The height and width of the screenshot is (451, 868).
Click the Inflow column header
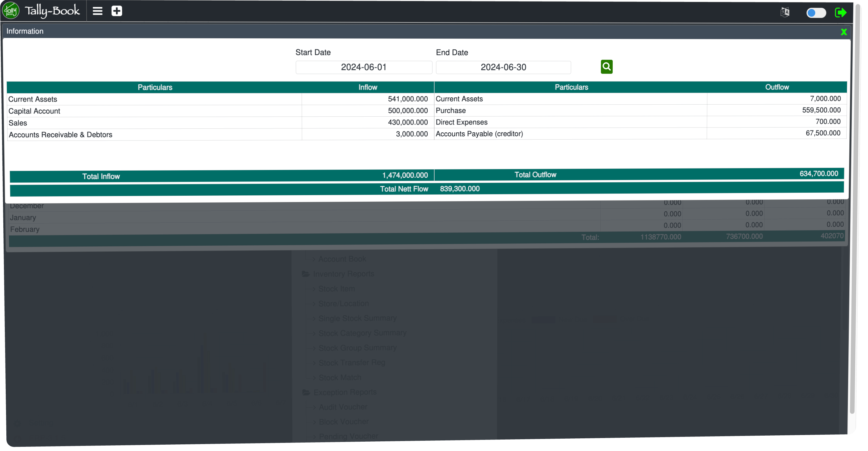368,88
